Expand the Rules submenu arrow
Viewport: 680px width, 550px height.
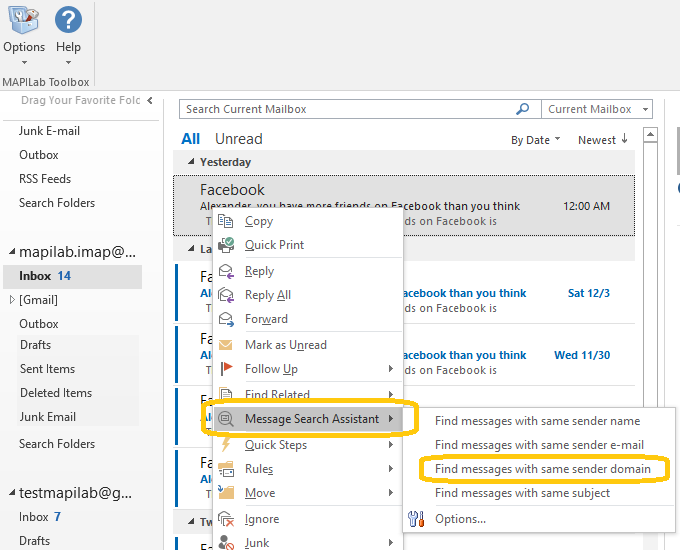391,469
